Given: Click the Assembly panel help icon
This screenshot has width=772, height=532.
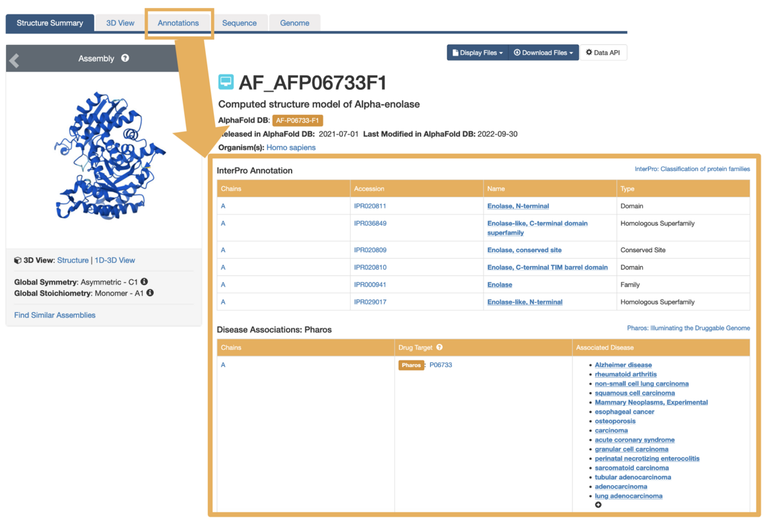Looking at the screenshot, I should 124,58.
